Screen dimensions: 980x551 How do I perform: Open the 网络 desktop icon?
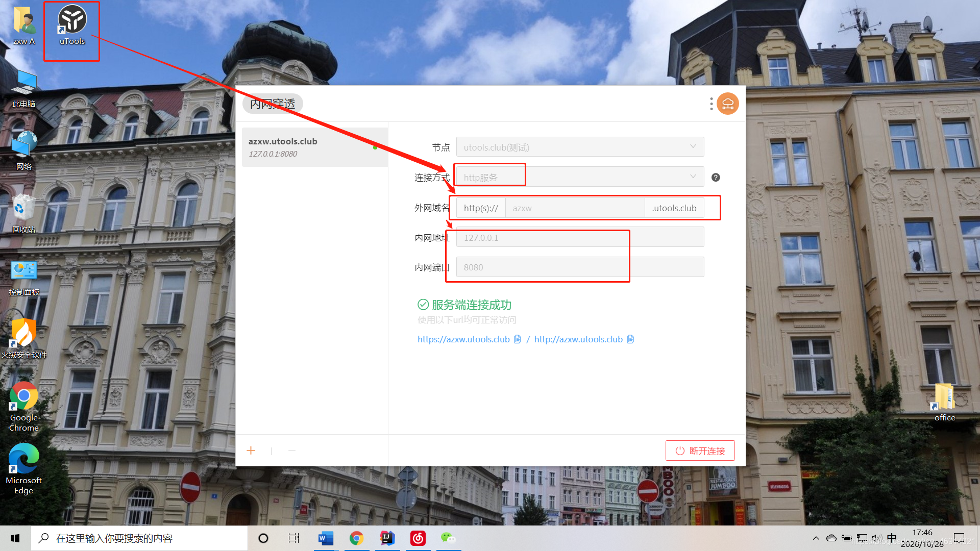click(x=24, y=151)
